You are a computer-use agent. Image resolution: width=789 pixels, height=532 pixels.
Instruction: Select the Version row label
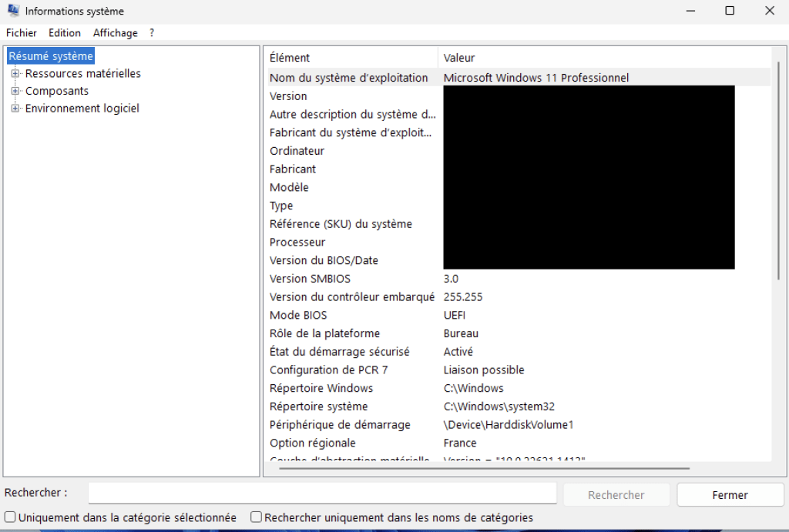288,96
